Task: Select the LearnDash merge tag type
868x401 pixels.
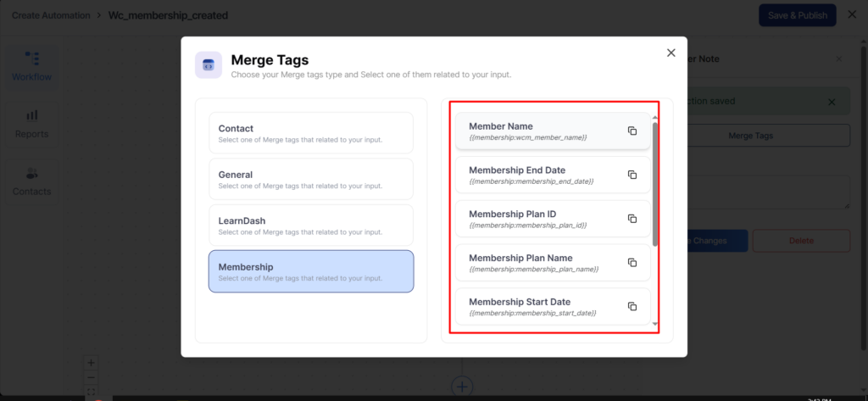Action: click(x=311, y=226)
